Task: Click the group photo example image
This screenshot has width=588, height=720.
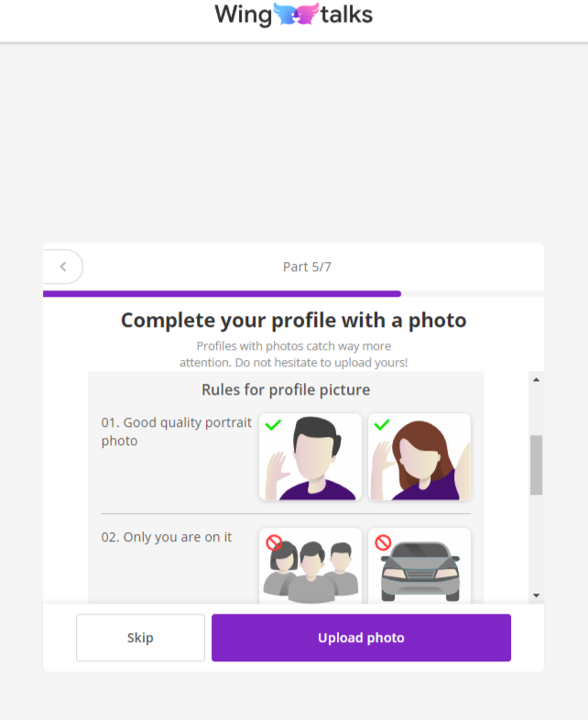Action: (310, 566)
